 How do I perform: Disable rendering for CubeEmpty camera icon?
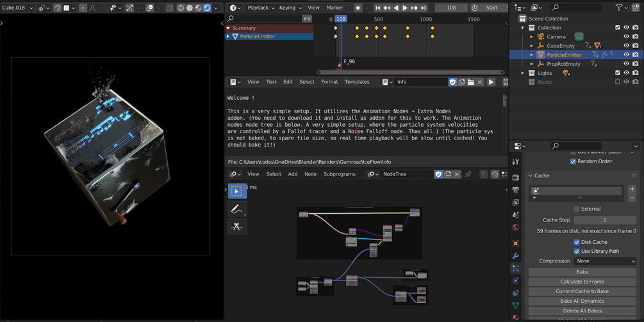pyautogui.click(x=636, y=45)
